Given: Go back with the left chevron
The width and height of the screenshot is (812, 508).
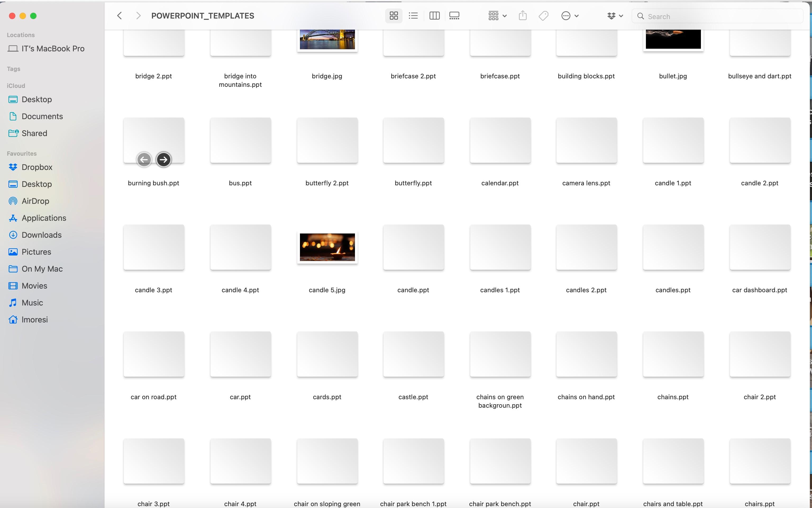Looking at the screenshot, I should (120, 16).
